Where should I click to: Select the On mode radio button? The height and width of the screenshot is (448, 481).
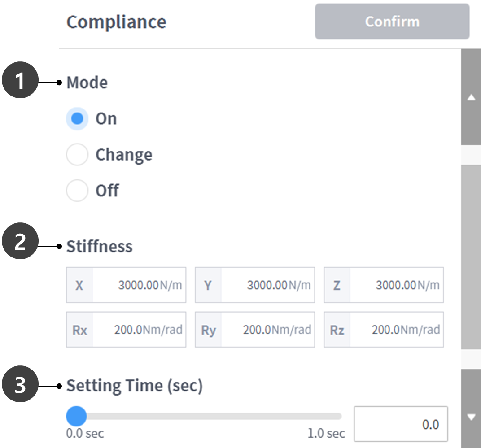point(77,119)
